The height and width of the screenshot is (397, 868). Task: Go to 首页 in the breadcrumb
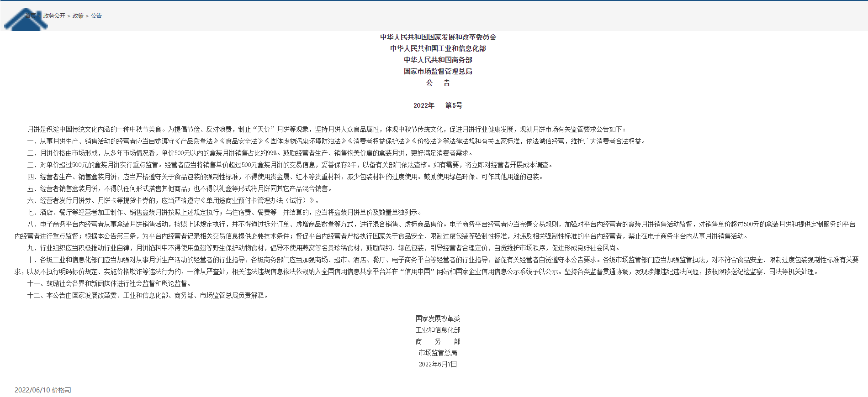(31, 16)
